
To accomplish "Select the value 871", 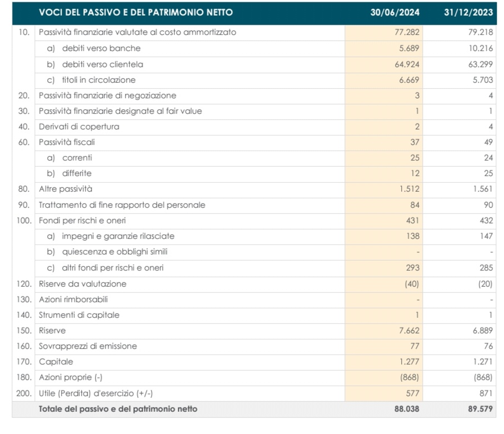I will click(x=486, y=393).
